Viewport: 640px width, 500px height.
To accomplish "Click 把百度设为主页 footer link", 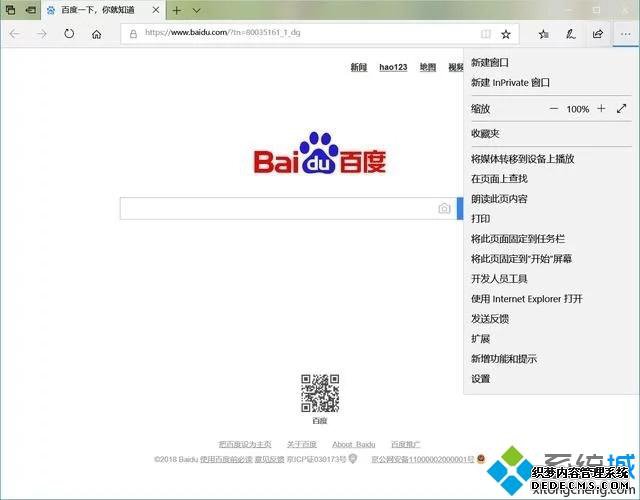I will coord(244,444).
